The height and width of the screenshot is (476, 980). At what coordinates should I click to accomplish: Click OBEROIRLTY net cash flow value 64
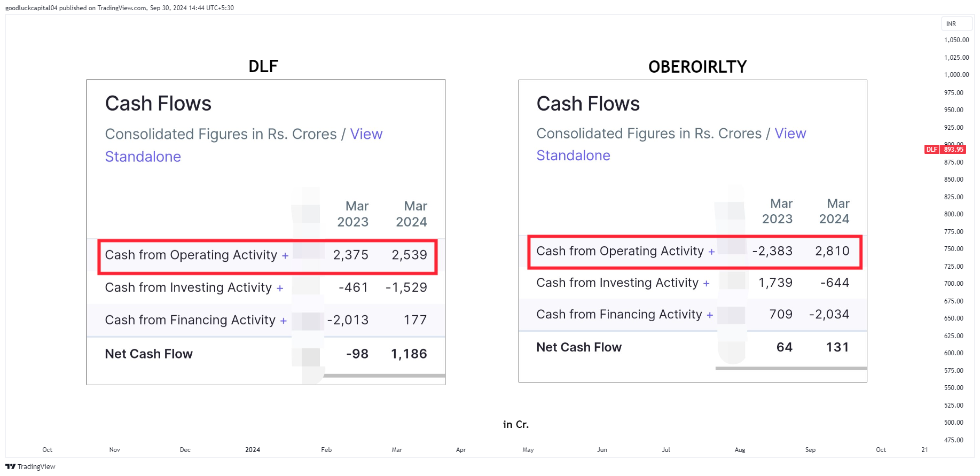pos(785,347)
